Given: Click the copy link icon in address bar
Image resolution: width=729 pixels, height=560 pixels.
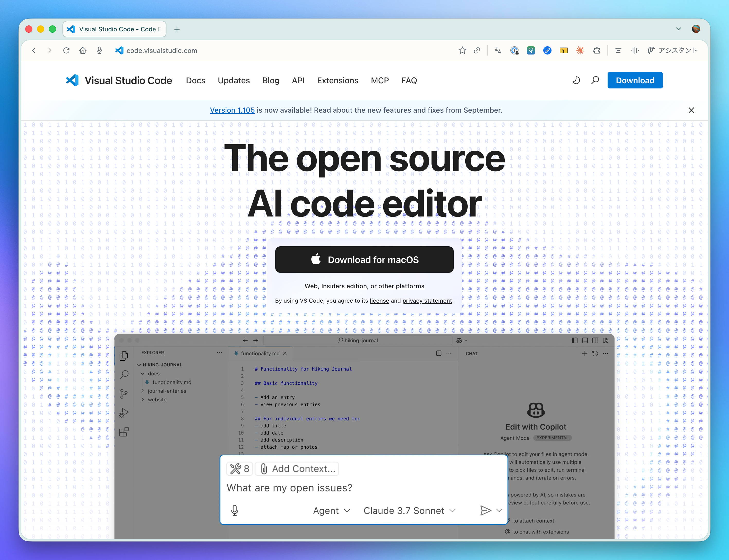Looking at the screenshot, I should coord(477,50).
